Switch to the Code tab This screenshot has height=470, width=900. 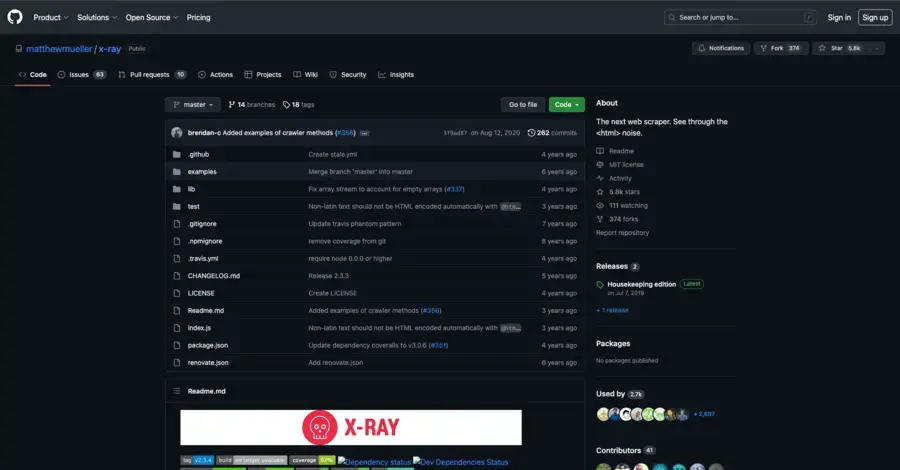click(33, 75)
